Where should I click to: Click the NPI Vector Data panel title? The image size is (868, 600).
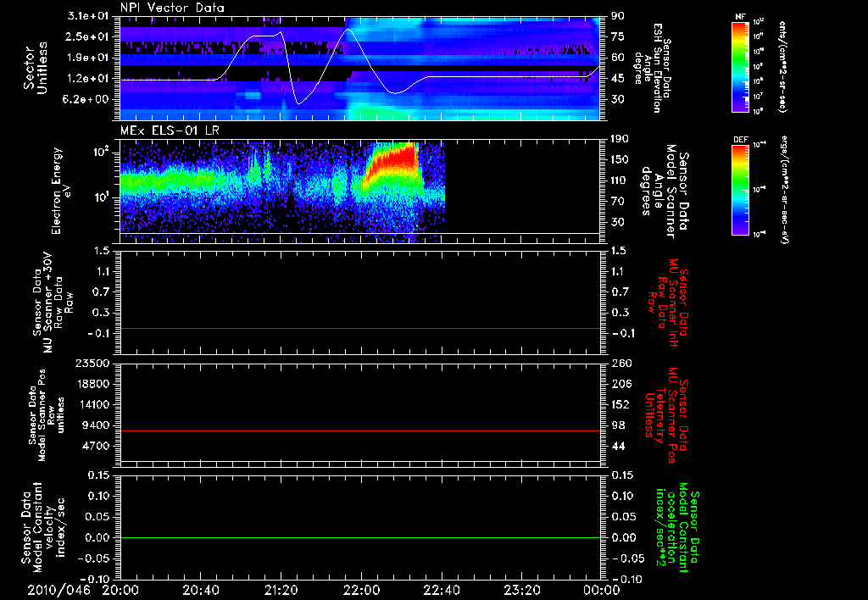(x=173, y=8)
